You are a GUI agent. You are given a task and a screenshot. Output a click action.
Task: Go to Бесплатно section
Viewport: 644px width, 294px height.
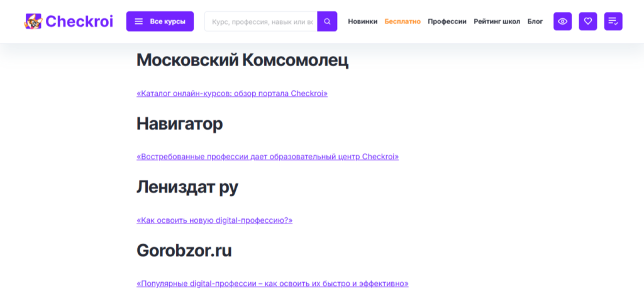pyautogui.click(x=402, y=21)
